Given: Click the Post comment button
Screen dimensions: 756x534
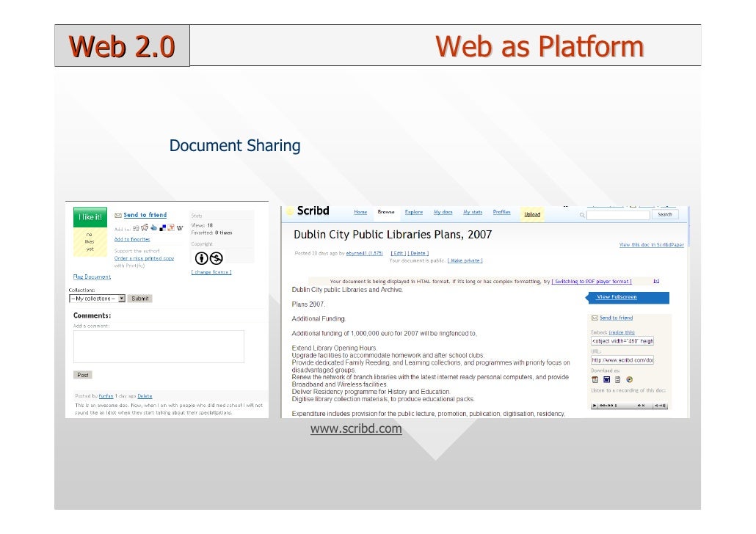Looking at the screenshot, I should (x=83, y=375).
